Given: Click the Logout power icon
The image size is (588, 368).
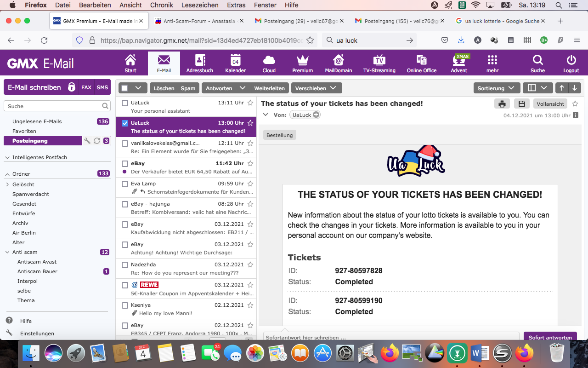Looking at the screenshot, I should (571, 63).
